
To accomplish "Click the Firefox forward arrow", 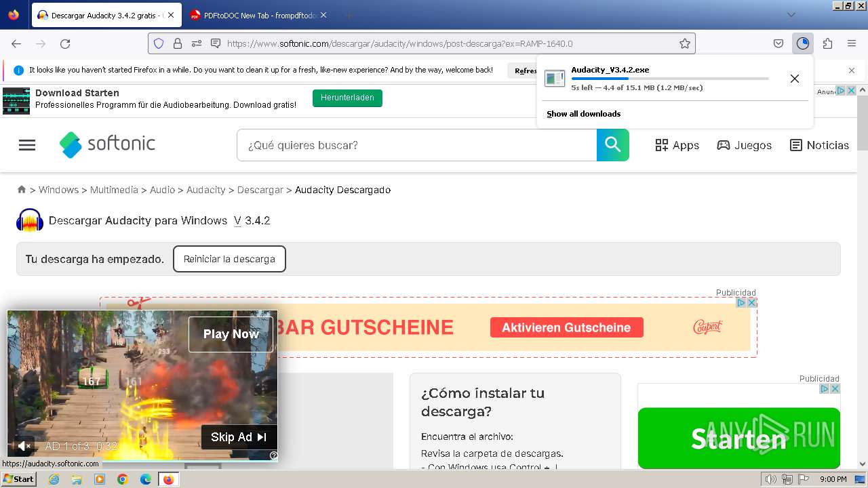I will pos(41,43).
